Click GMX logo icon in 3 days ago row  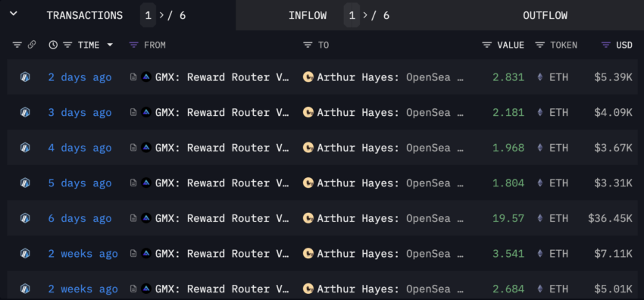click(x=145, y=112)
